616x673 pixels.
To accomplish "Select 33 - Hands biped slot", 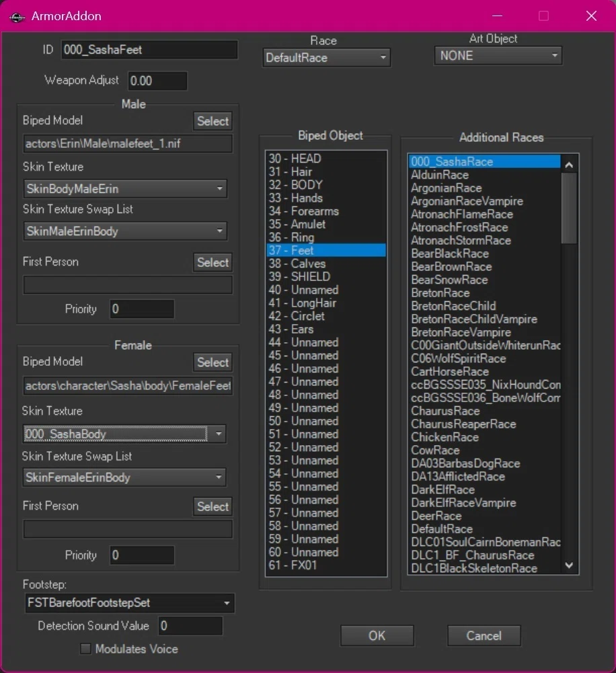I will (x=326, y=198).
